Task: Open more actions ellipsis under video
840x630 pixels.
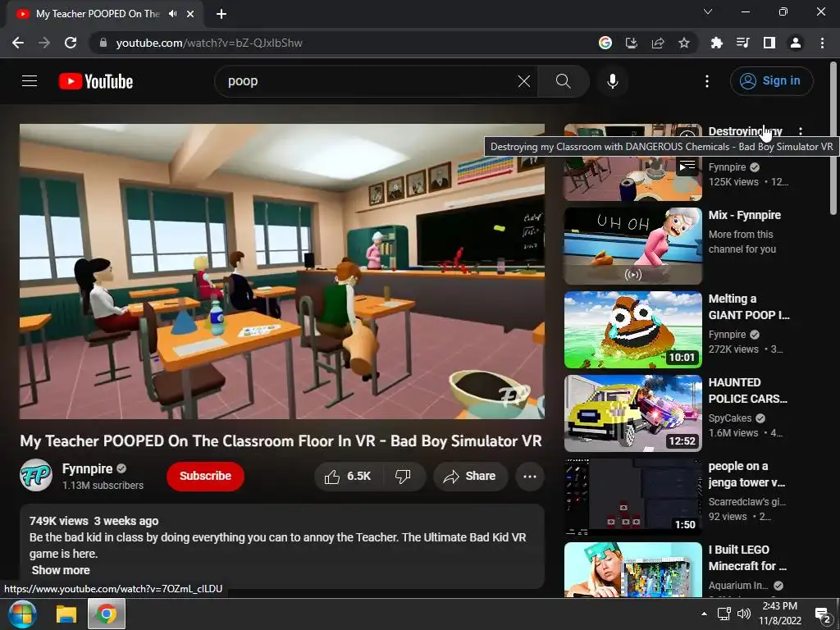Action: coord(530,477)
